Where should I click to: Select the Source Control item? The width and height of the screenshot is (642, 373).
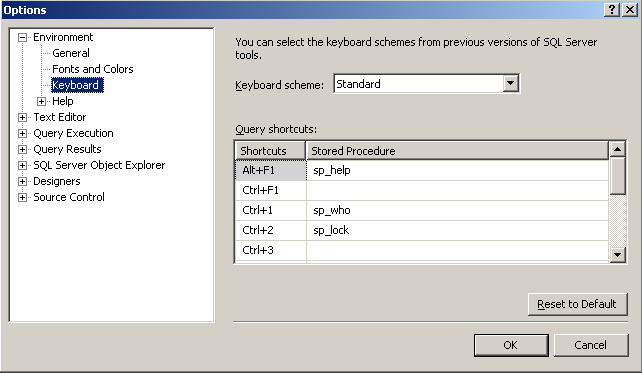(69, 197)
